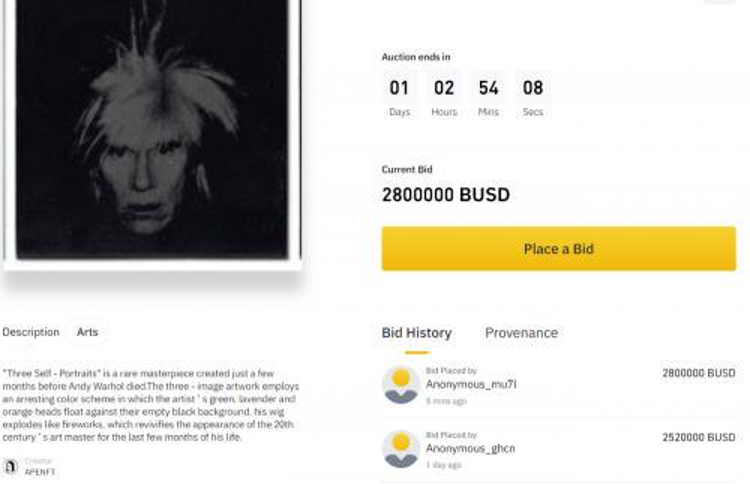Click the avatar icon of Anonymous_mu7l
750x484 pixels.
click(401, 385)
